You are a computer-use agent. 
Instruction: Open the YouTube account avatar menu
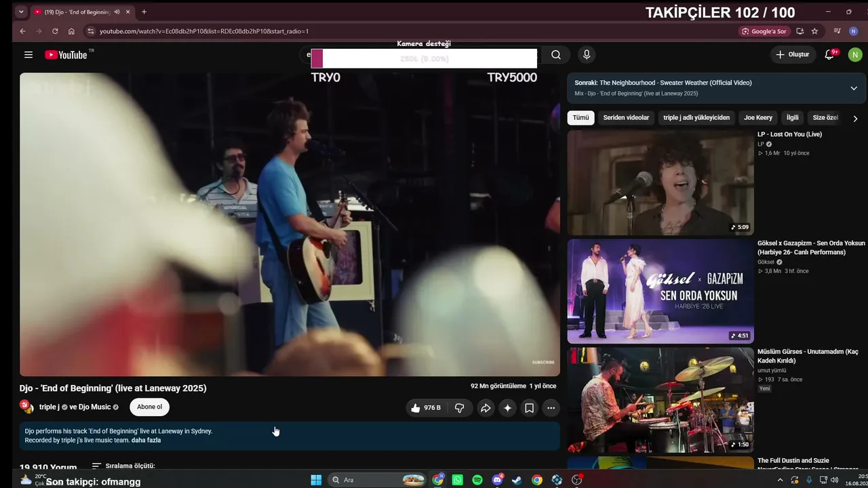click(855, 55)
